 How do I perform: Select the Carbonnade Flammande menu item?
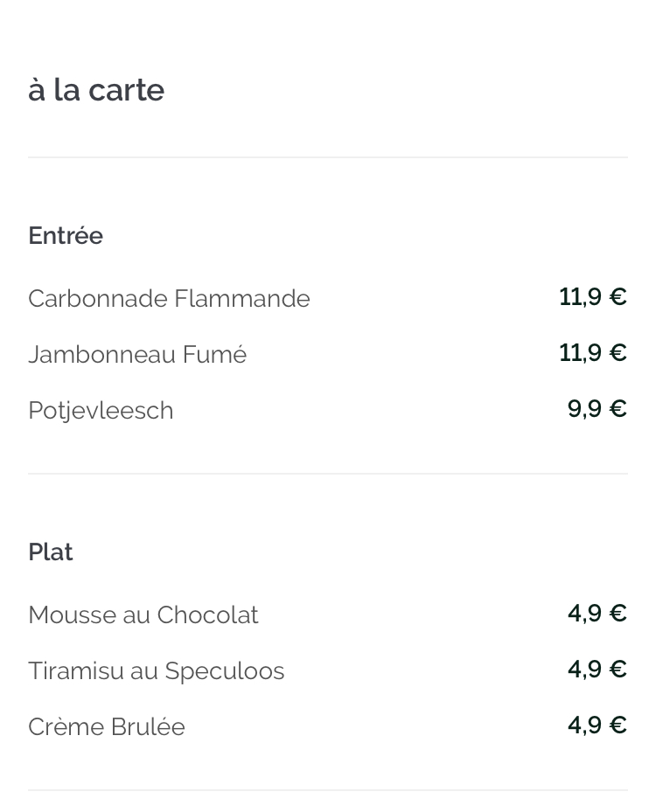pyautogui.click(x=169, y=299)
